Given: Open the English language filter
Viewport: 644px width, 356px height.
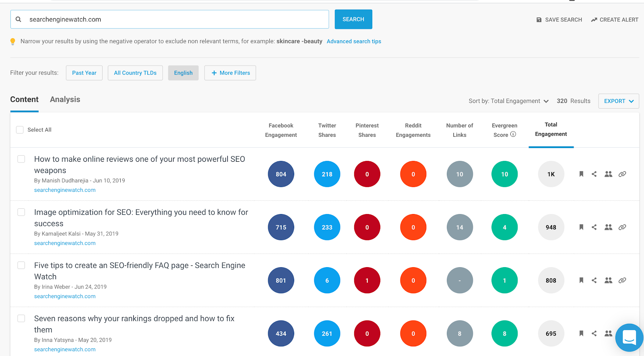Looking at the screenshot, I should point(183,73).
